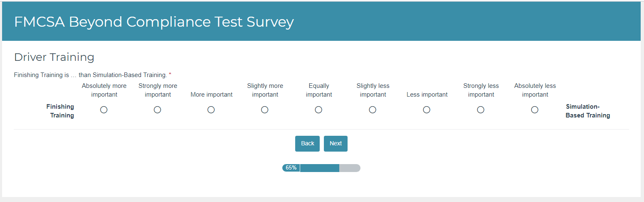The image size is (644, 202).
Task: Choose the 'Equally important' radio button
Action: (318, 110)
